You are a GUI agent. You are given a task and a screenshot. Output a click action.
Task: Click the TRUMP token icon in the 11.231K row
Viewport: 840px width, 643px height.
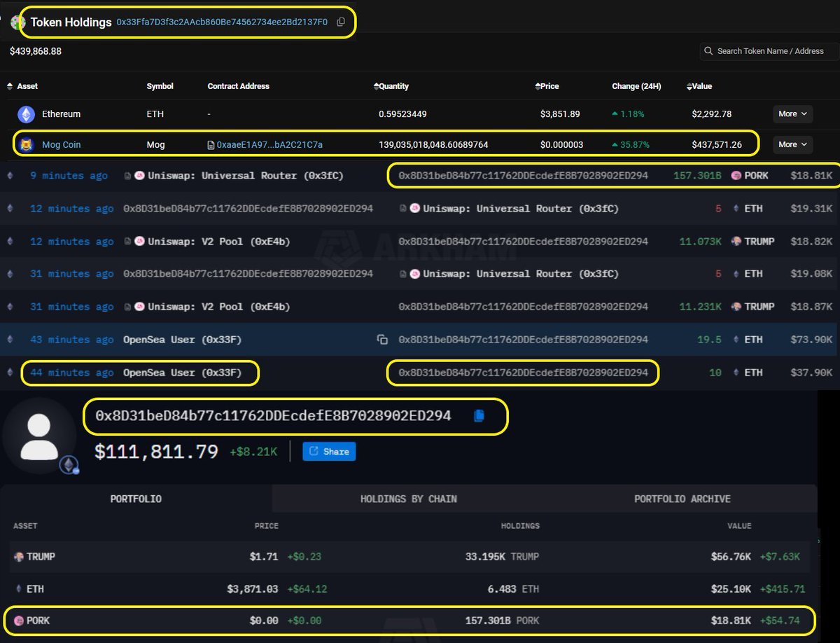point(736,307)
